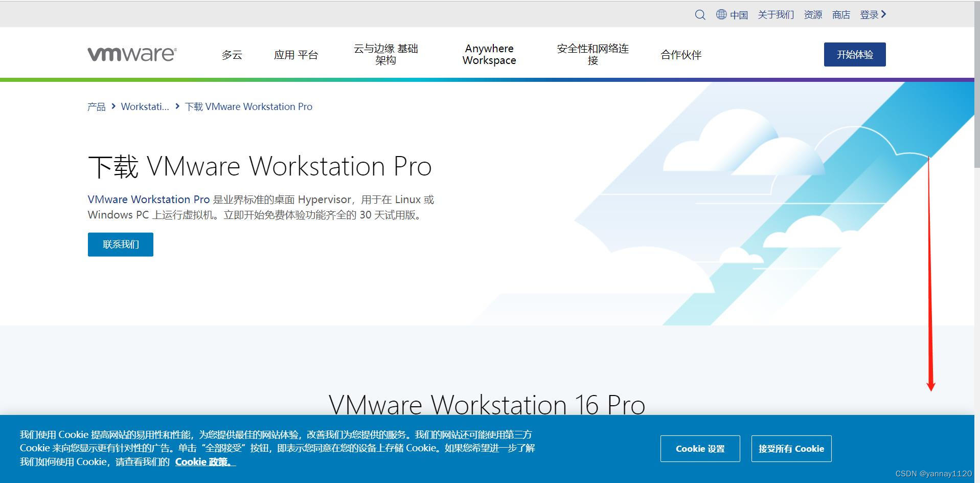Open the 关于我们 link

pos(776,15)
